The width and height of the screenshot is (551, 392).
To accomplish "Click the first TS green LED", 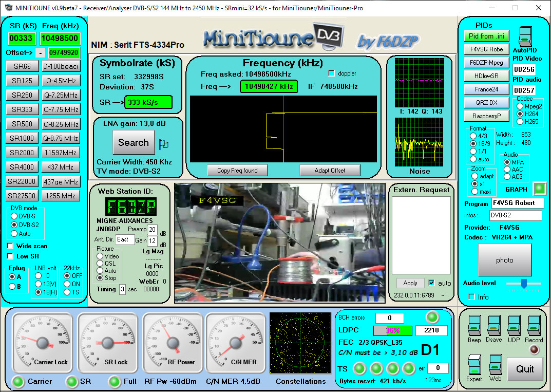I will click(359, 368).
